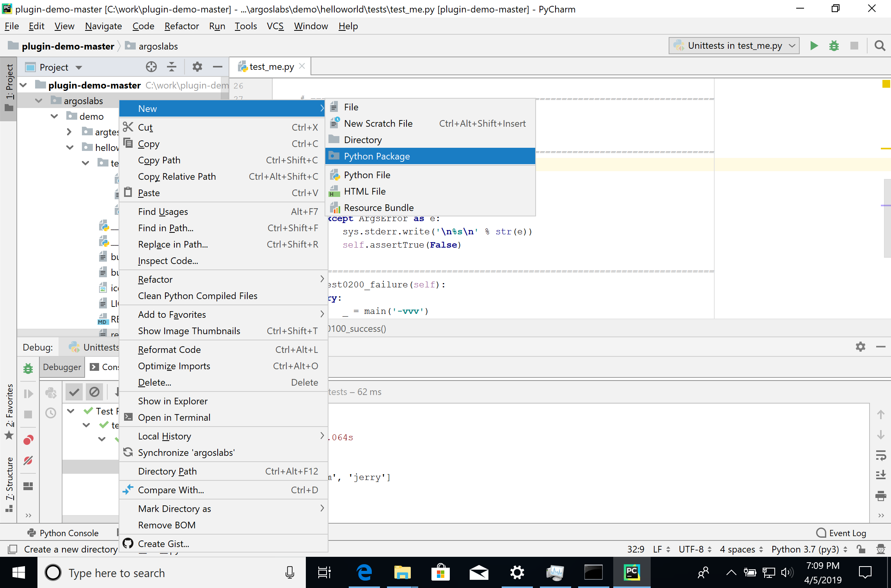Collapse the plugin-demo-master tree node
891x588 pixels.
[x=23, y=85]
